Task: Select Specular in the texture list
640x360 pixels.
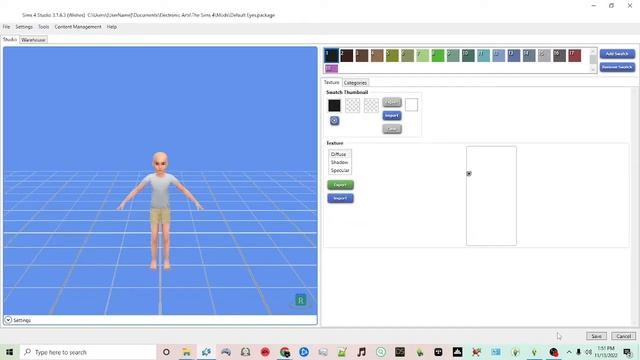Action: (x=340, y=171)
